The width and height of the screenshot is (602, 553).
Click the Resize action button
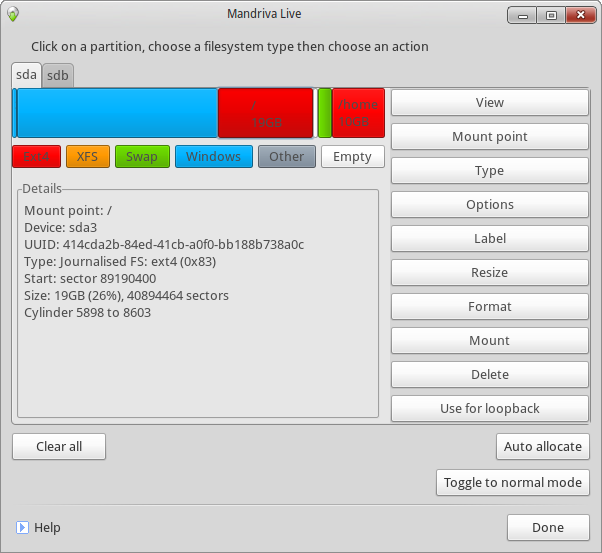(x=490, y=273)
